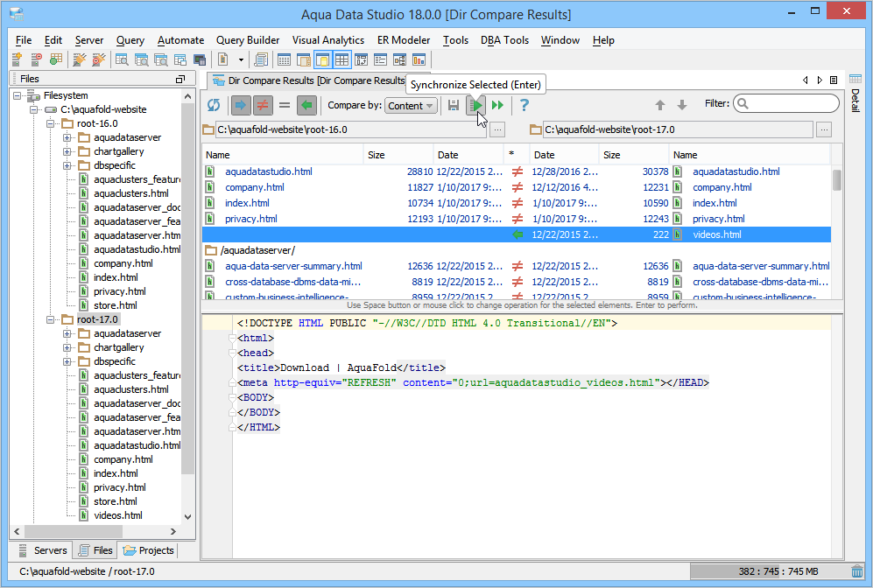Click the Synchronize All double-arrow icon
This screenshot has height=588, width=873.
click(497, 105)
